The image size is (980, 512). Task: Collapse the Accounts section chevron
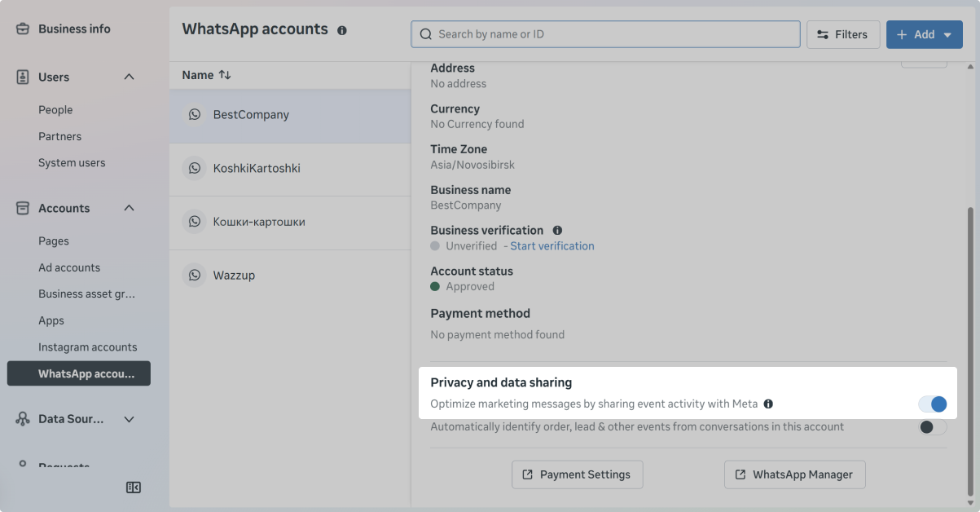[129, 208]
